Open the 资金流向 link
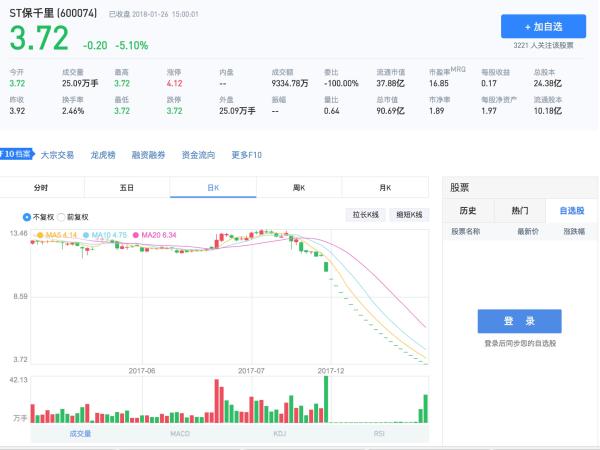The height and width of the screenshot is (450, 600). pyautogui.click(x=198, y=155)
